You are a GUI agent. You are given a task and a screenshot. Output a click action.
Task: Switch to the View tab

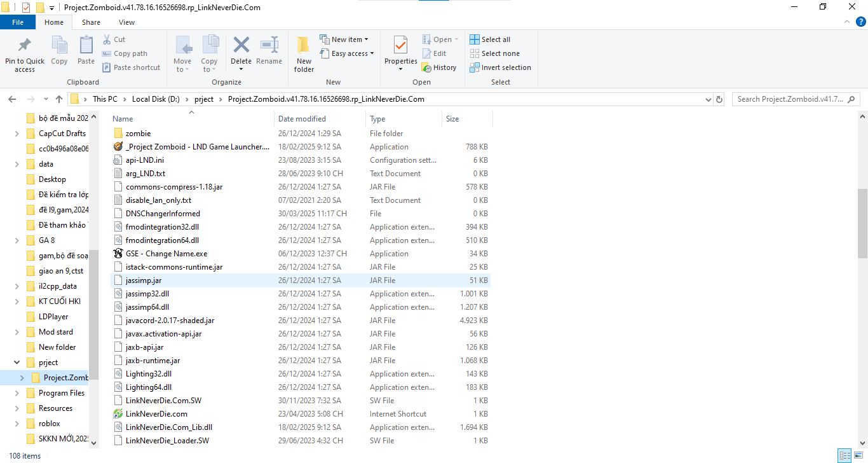click(126, 22)
